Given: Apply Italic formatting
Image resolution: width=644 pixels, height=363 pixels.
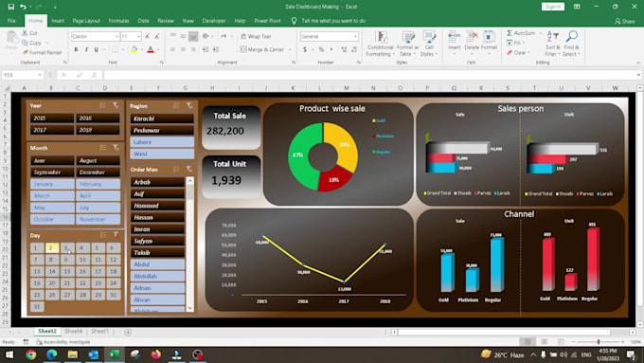Looking at the screenshot, I should tap(86, 49).
